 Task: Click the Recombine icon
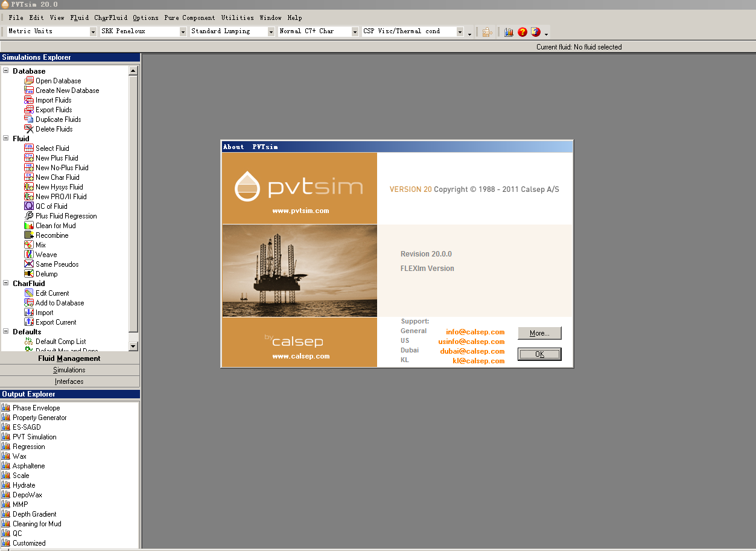click(x=29, y=235)
